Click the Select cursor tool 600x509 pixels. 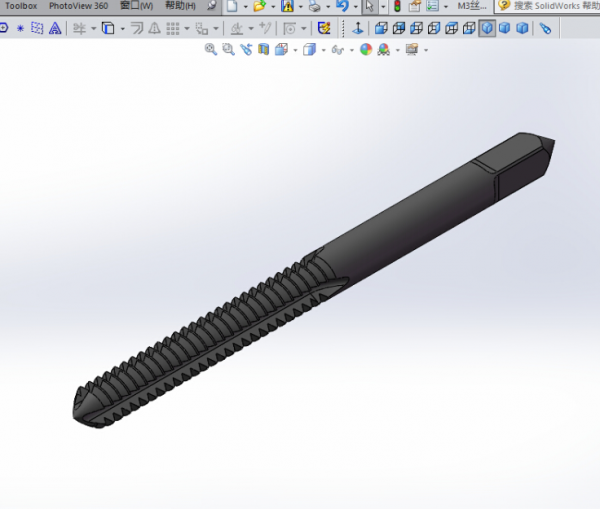369,6
